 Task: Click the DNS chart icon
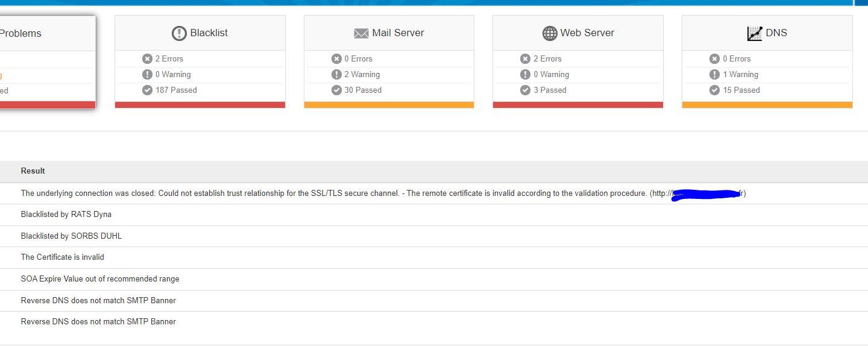click(755, 33)
